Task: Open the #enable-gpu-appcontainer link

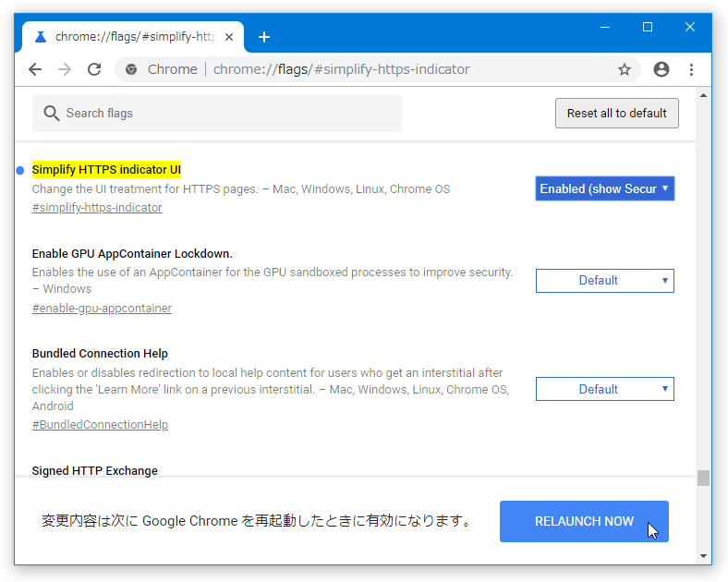Action: click(x=102, y=309)
